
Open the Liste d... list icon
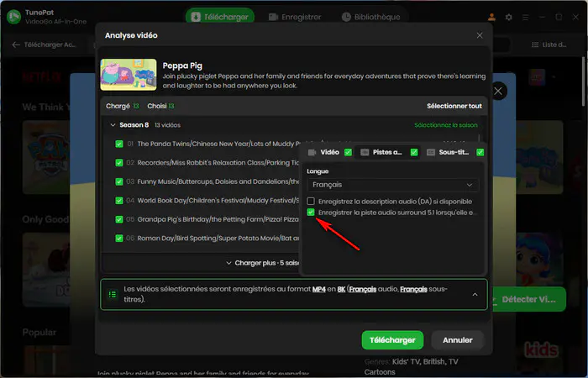coord(535,45)
